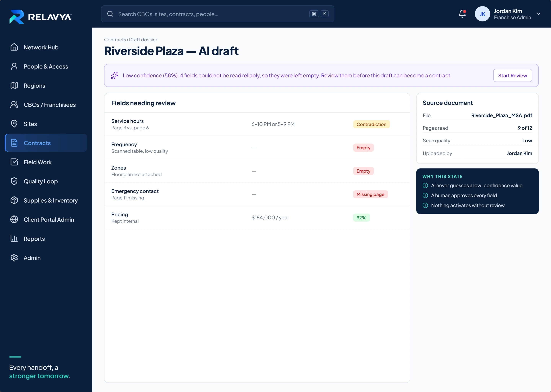Click the Draft dossier breadcrumb
The height and width of the screenshot is (392, 551).
[x=143, y=40]
